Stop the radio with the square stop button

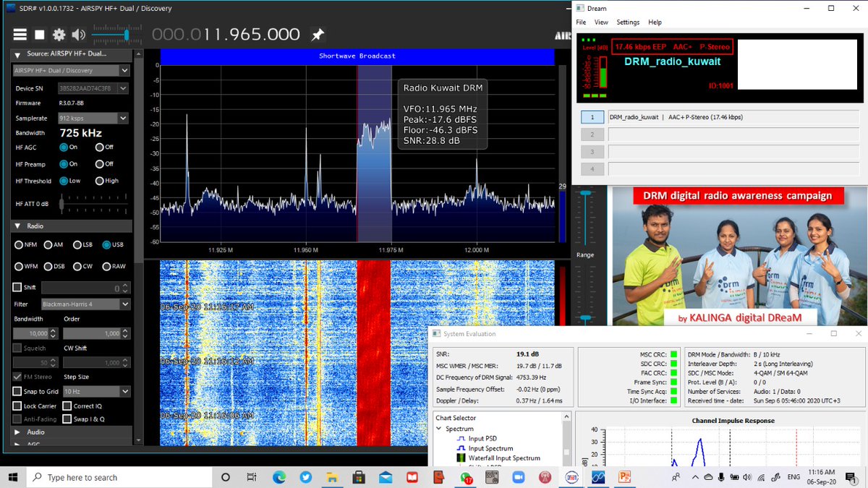coord(40,35)
